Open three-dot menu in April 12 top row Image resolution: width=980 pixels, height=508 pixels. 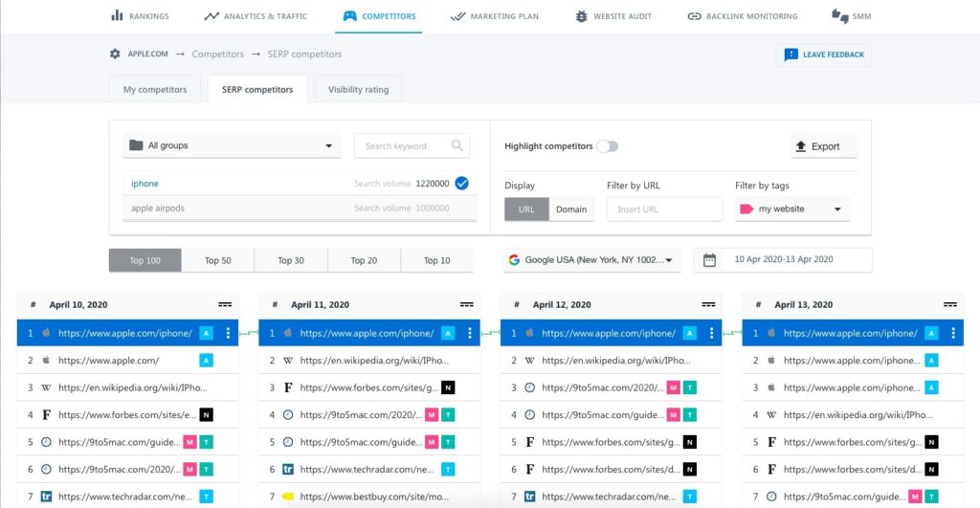711,333
